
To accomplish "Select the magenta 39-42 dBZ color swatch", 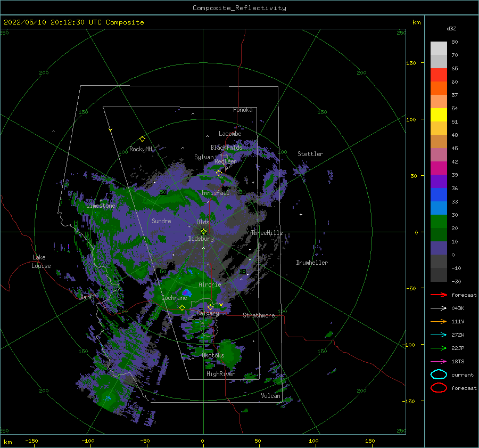I will click(439, 168).
